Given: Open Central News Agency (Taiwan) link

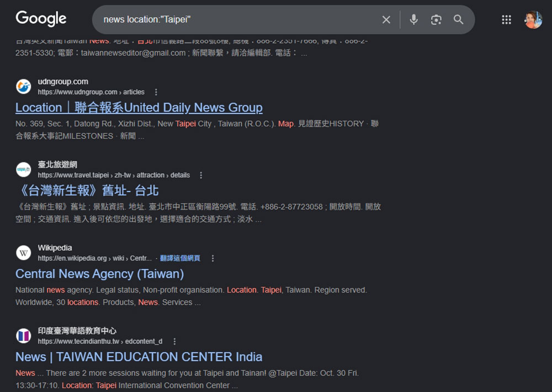Looking at the screenshot, I should [99, 274].
